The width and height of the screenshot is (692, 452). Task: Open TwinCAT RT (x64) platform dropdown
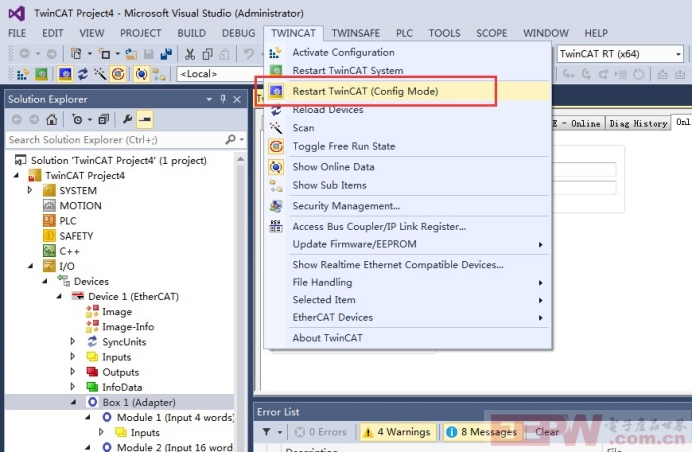(x=678, y=54)
